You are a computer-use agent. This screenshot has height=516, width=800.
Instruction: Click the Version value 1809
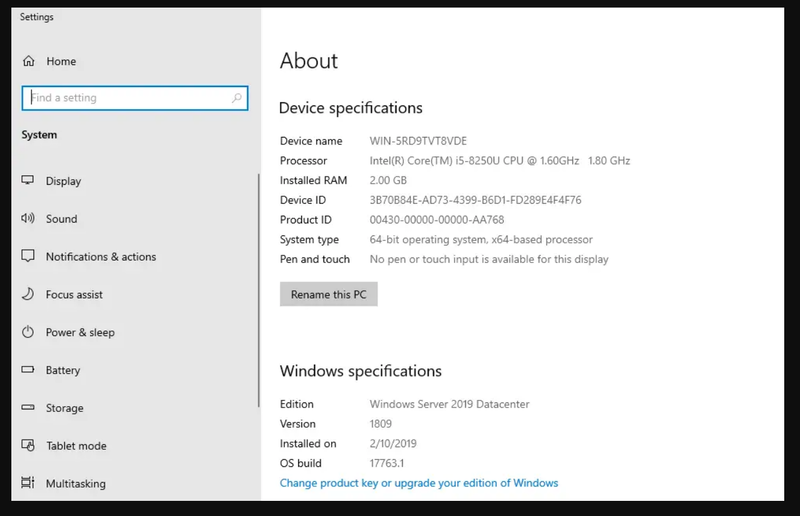click(381, 424)
